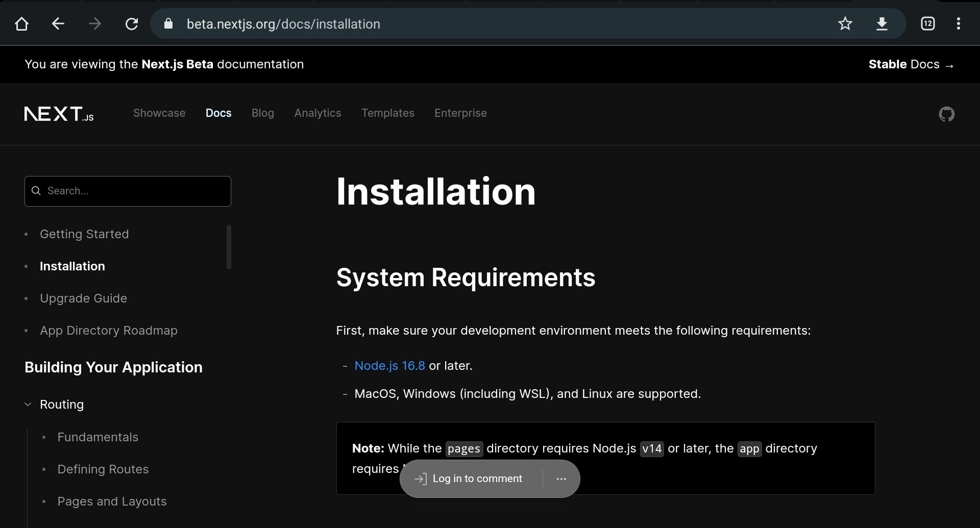Click the Next.js Beta documentation banner text
980x528 pixels.
[164, 64]
